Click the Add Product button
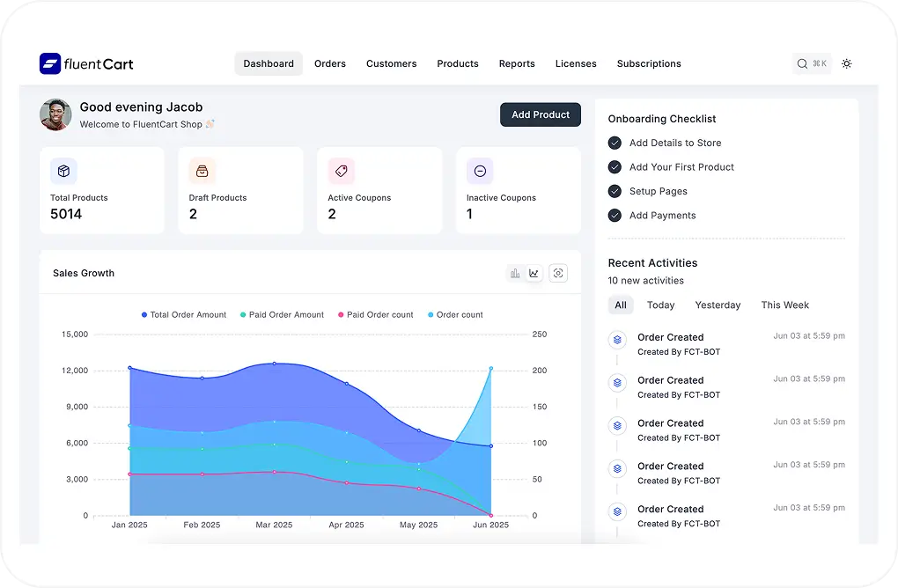 click(540, 114)
